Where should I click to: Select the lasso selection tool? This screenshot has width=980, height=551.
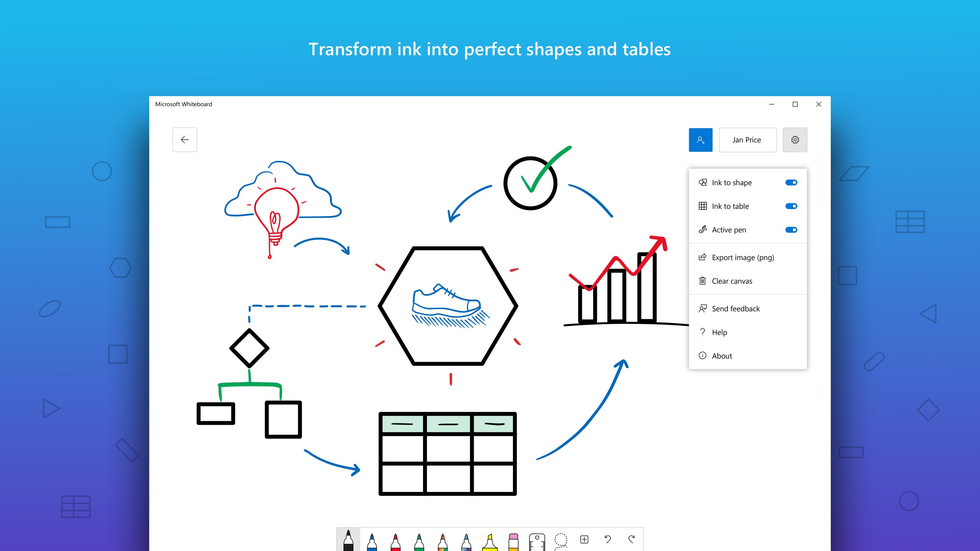coord(561,538)
